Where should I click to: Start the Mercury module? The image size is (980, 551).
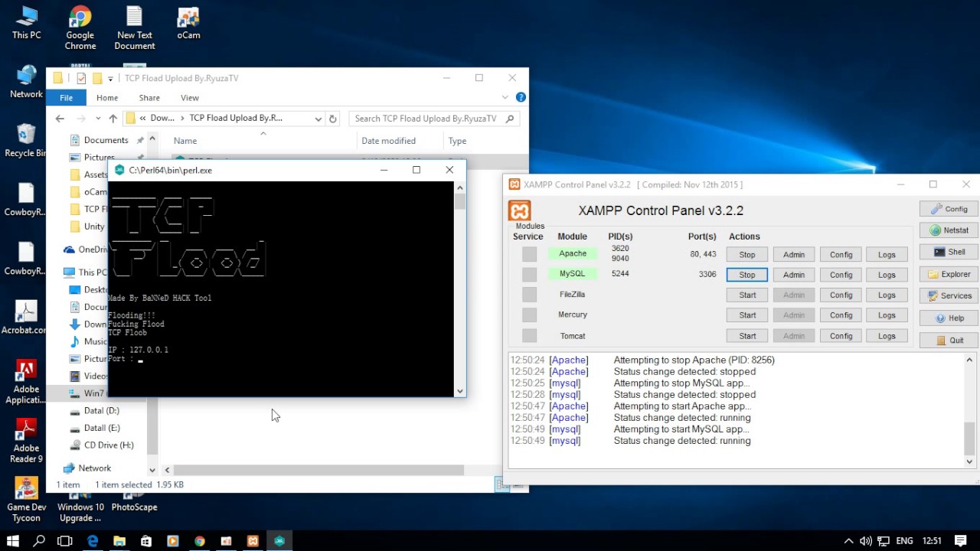coord(747,315)
